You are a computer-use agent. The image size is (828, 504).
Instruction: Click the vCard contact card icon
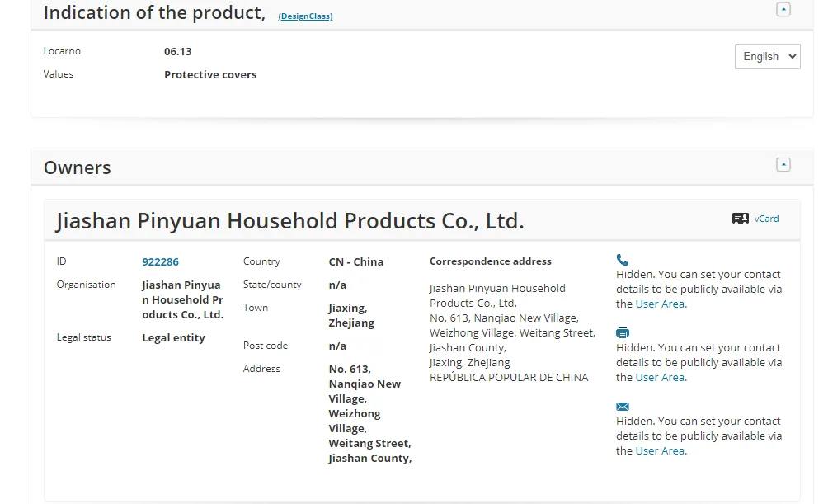pos(741,219)
